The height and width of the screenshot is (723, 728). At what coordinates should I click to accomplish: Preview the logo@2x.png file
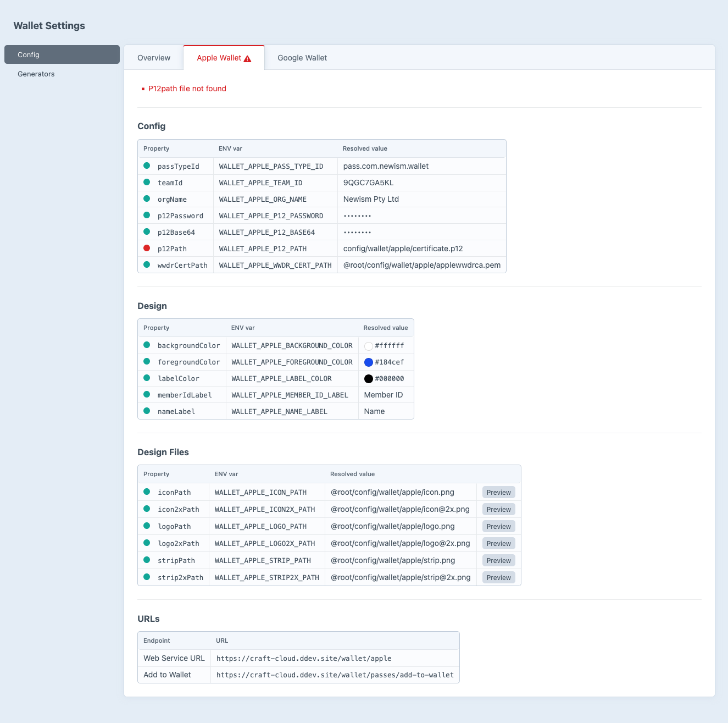coord(499,543)
